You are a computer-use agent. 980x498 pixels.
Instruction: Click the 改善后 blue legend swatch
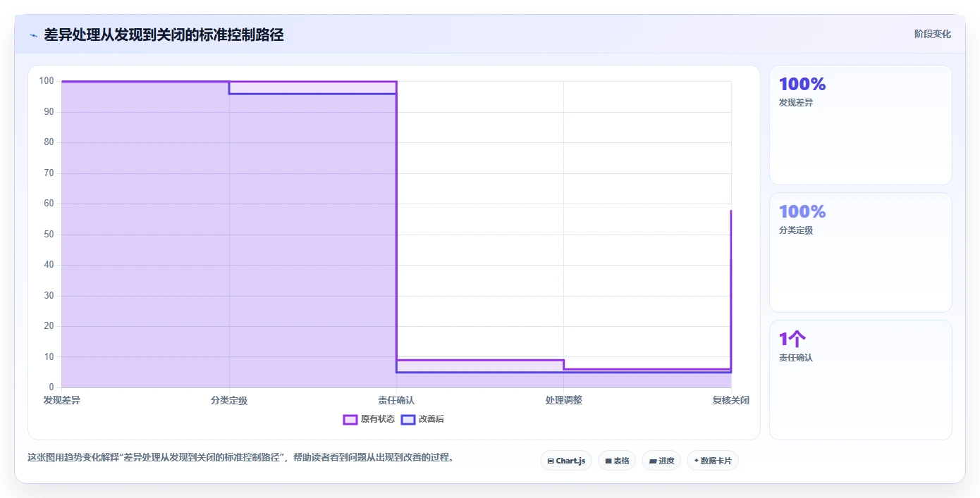(x=408, y=419)
